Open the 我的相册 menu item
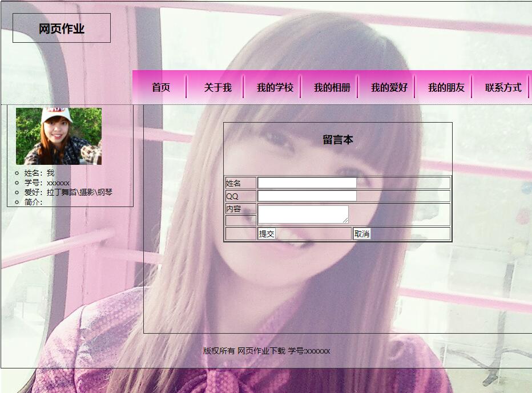Viewport: 532px width, 393px height. tap(332, 87)
